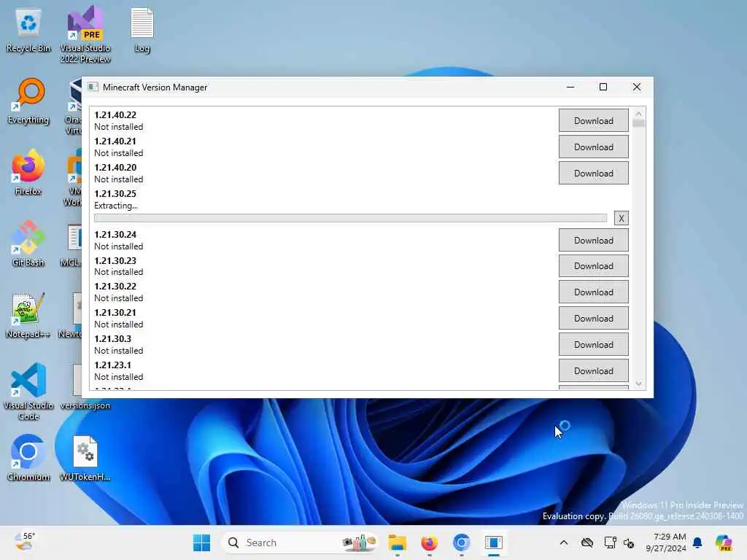Image resolution: width=747 pixels, height=560 pixels.
Task: Download Minecraft version 1.21.30.23
Action: (x=593, y=265)
